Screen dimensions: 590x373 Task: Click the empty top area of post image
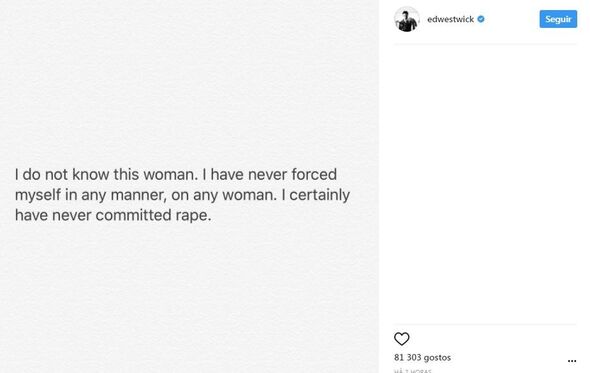[x=189, y=75]
